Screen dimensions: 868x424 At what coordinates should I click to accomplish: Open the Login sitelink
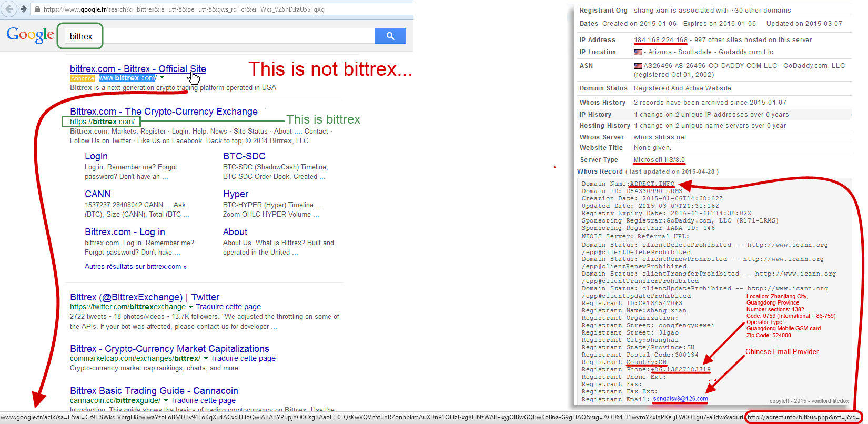[x=96, y=156]
